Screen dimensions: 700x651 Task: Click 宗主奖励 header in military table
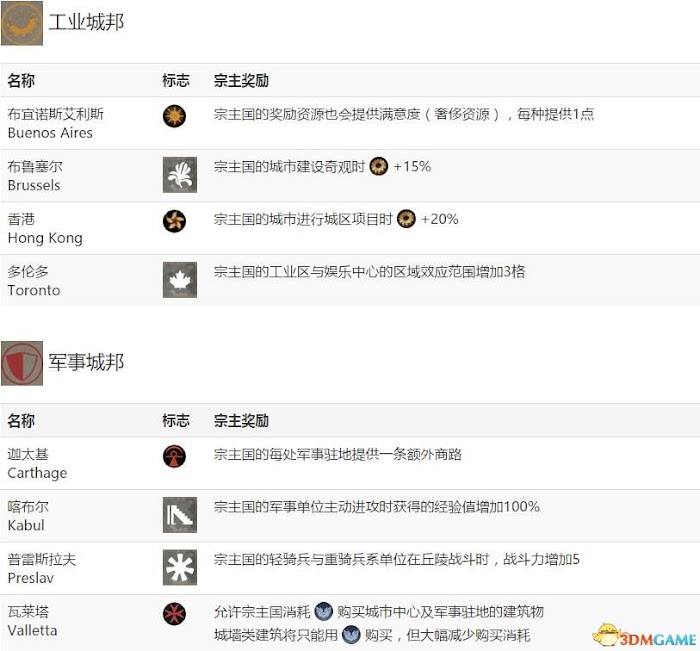tap(241, 421)
